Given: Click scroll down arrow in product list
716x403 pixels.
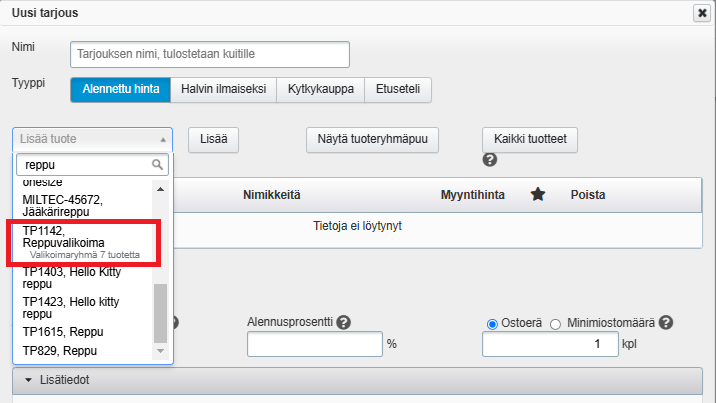Looking at the screenshot, I should click(x=160, y=351).
